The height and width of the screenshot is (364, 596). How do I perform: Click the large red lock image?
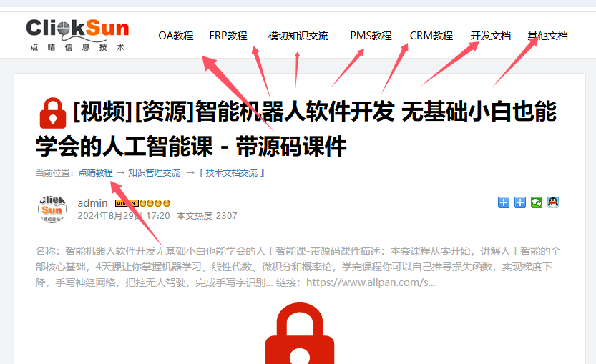[300, 333]
